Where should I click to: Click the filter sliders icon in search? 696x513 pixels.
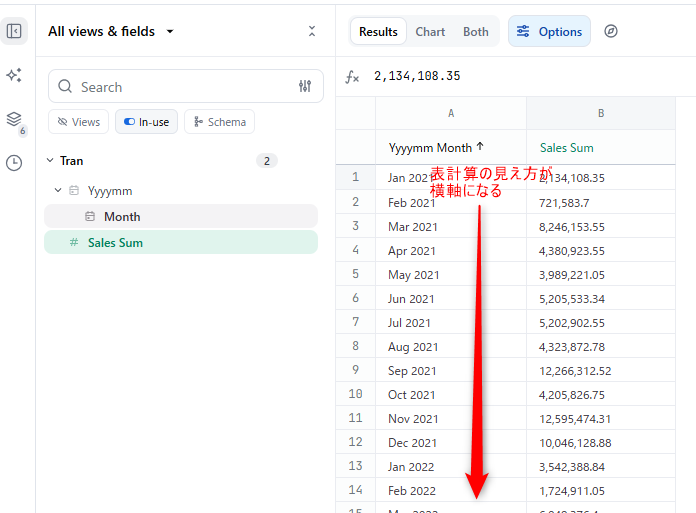click(305, 87)
